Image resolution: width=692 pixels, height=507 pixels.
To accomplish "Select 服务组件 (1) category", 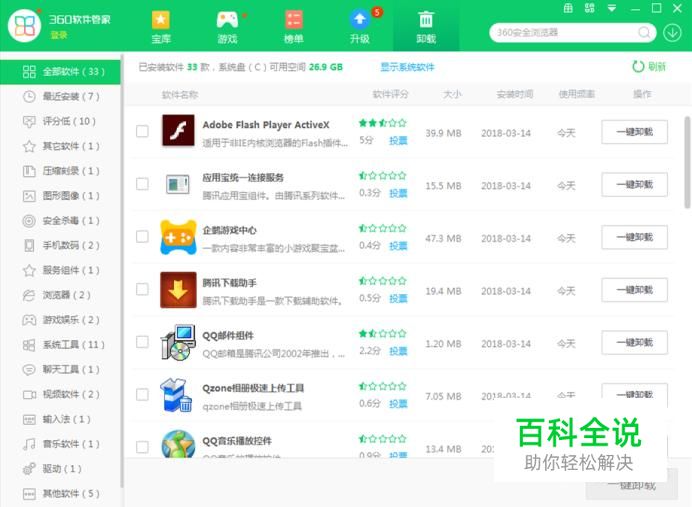I will [60, 270].
